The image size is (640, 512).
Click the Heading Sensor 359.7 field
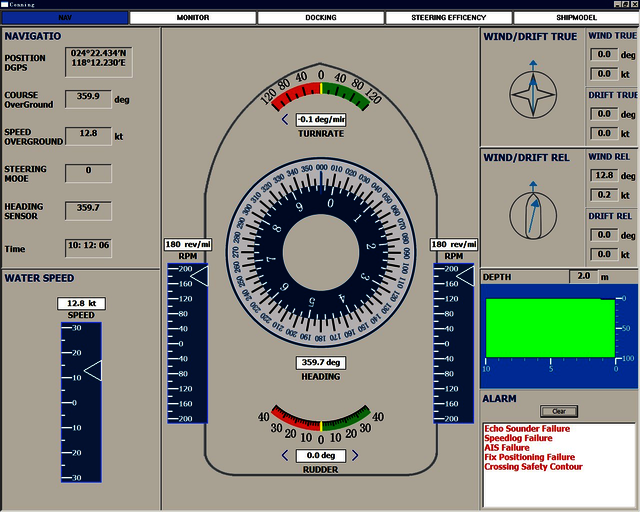tap(88, 211)
